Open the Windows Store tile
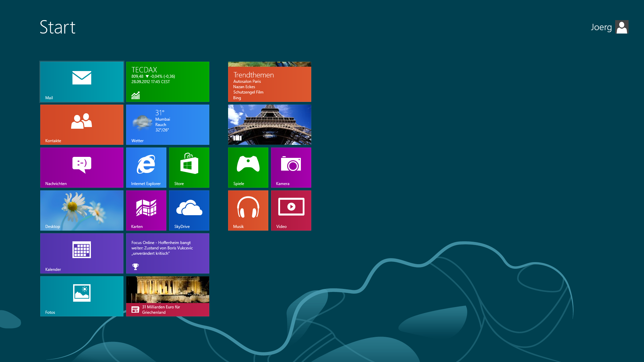 tap(189, 168)
